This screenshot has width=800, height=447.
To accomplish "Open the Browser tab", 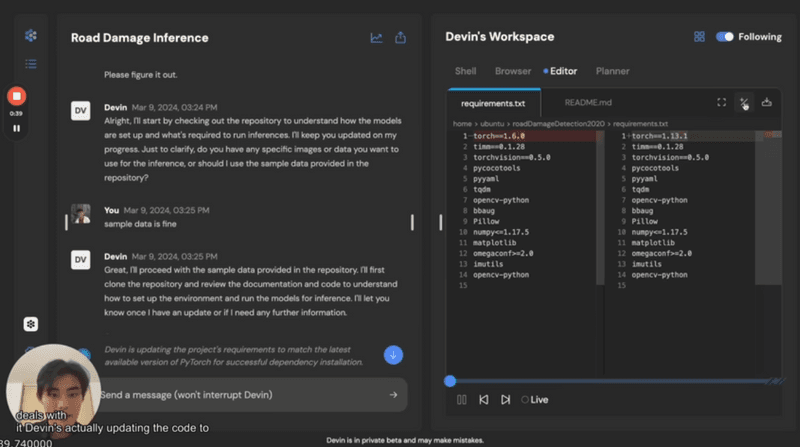I will click(x=513, y=71).
